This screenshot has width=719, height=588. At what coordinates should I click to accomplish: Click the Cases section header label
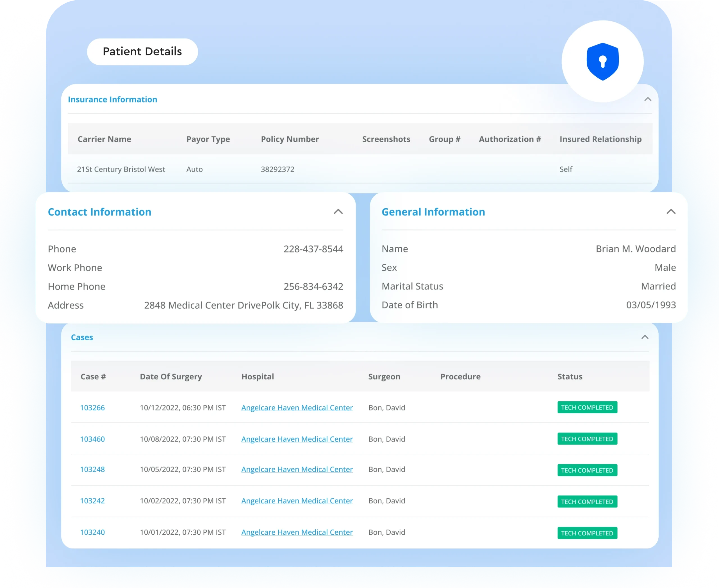82,337
